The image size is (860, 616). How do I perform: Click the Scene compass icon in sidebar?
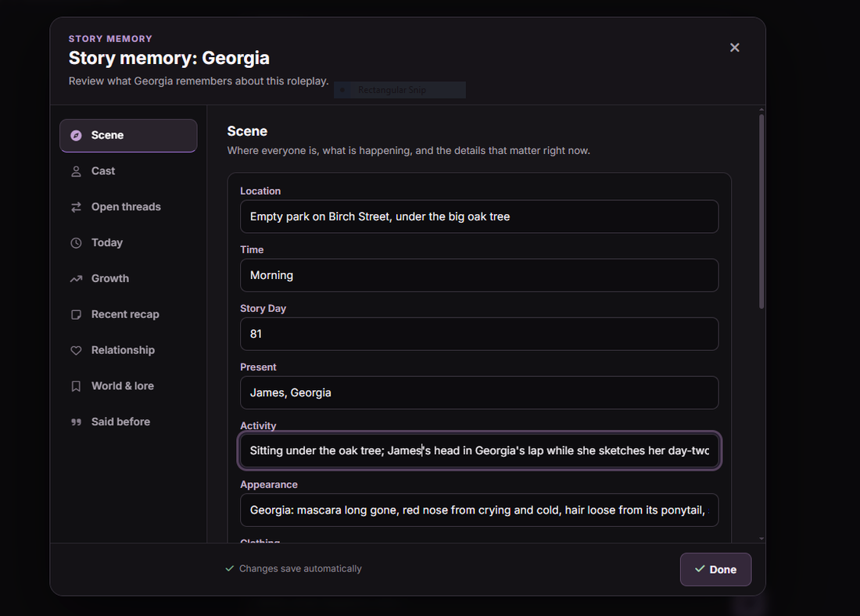[x=77, y=135]
